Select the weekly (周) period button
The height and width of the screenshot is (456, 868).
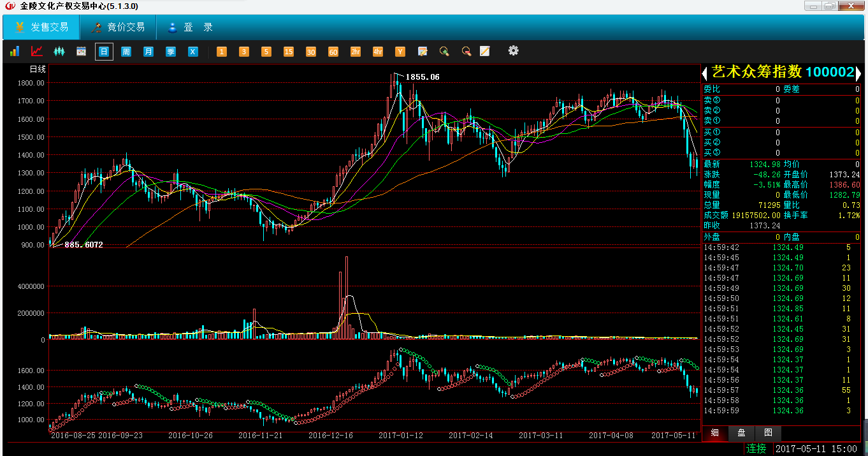point(126,52)
